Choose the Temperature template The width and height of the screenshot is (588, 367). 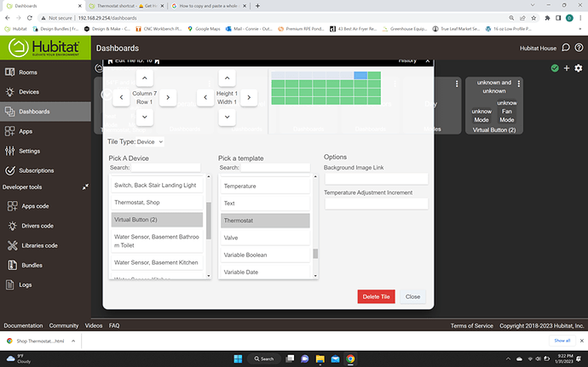coord(265,186)
